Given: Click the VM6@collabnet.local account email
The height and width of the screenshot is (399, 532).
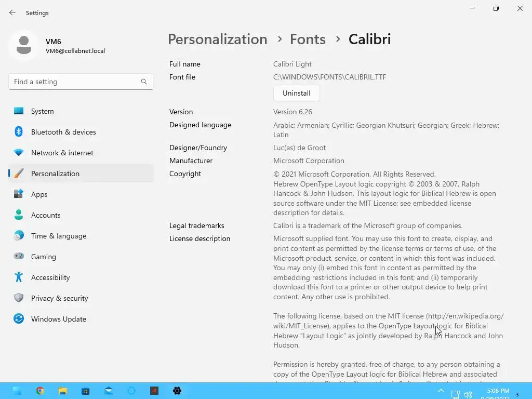Looking at the screenshot, I should pyautogui.click(x=75, y=51).
